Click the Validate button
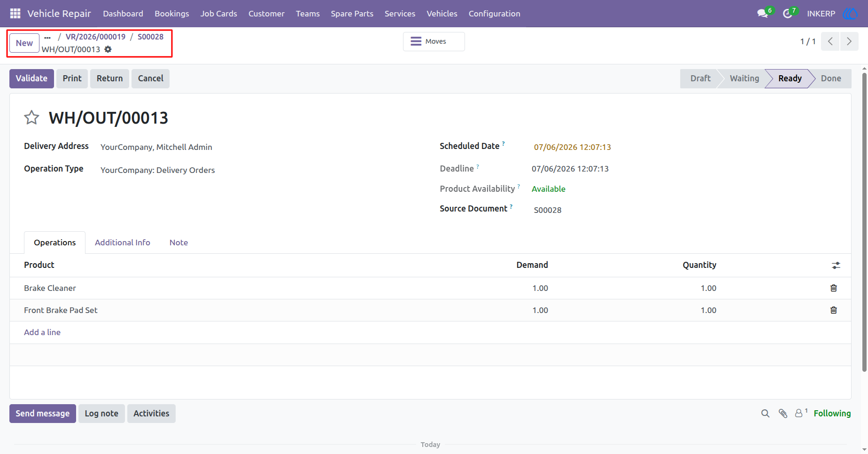The width and height of the screenshot is (868, 454). 31,78
